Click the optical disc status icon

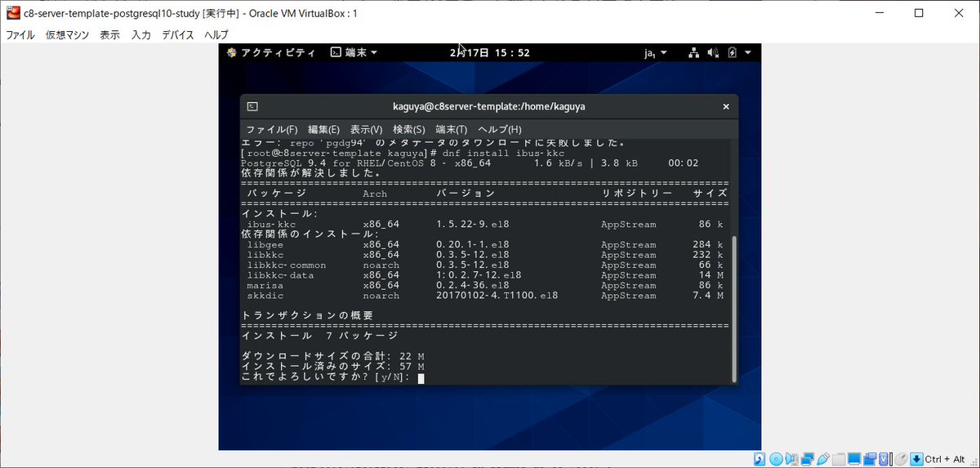776,459
